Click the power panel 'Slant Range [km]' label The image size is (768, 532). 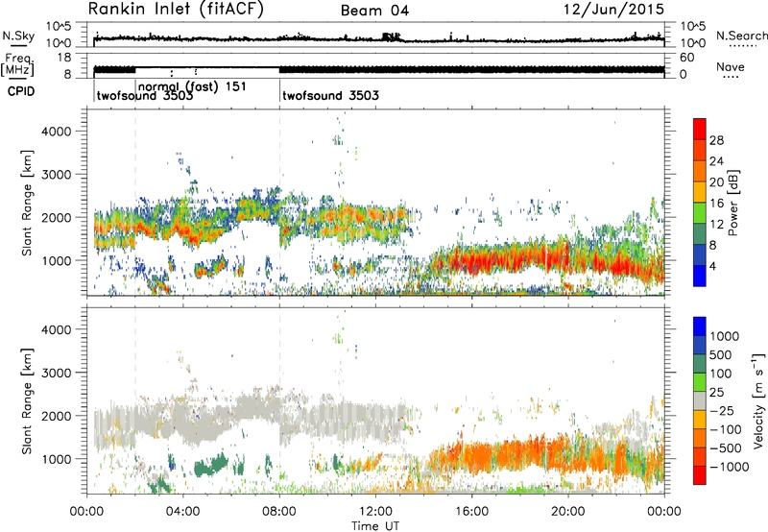point(27,203)
